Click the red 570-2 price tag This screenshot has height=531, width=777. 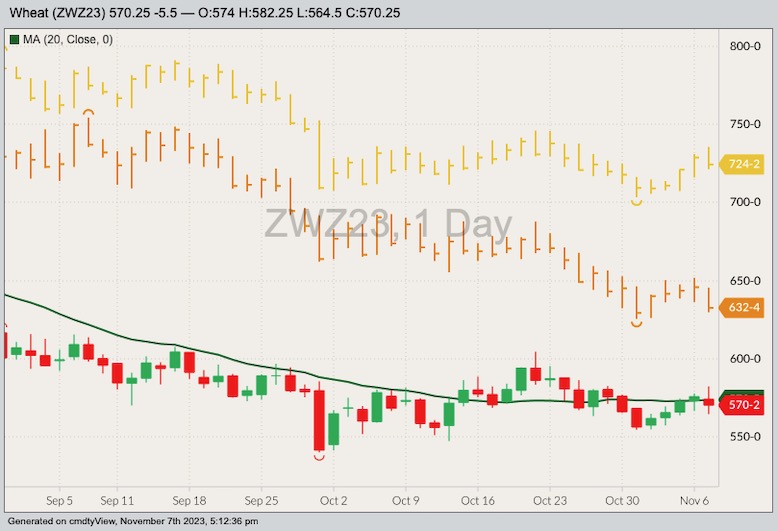[742, 405]
